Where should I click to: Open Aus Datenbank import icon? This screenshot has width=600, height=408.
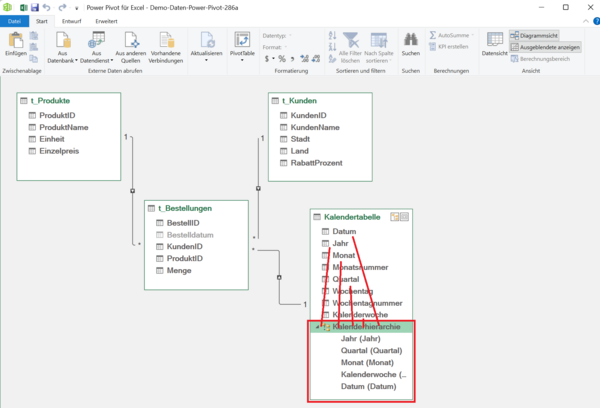(62, 41)
